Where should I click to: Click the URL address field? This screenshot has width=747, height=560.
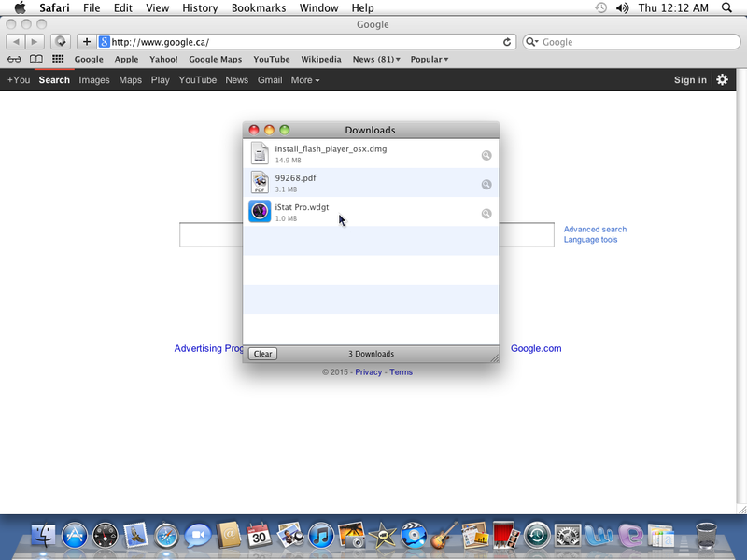click(x=305, y=42)
